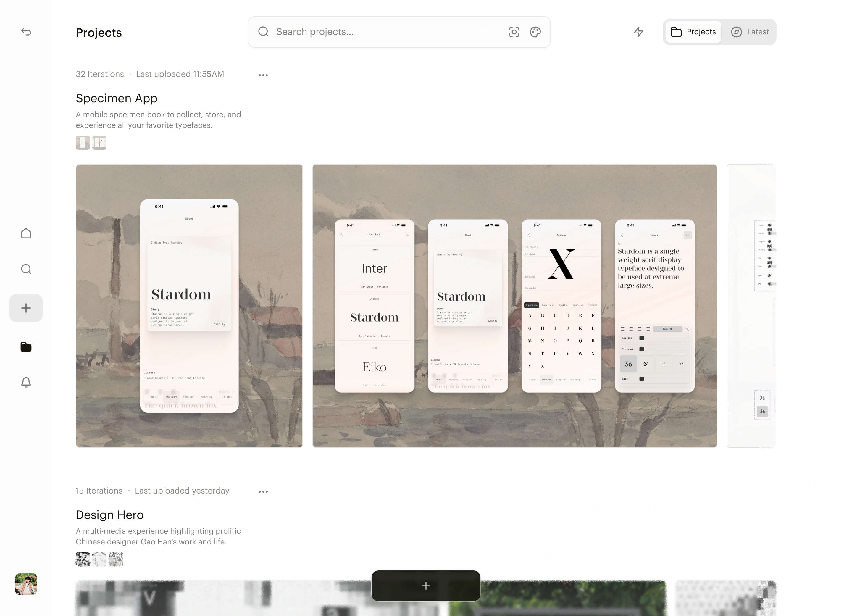This screenshot has height=616, width=852.
Task: Focus the Search projects field
Action: 399,32
